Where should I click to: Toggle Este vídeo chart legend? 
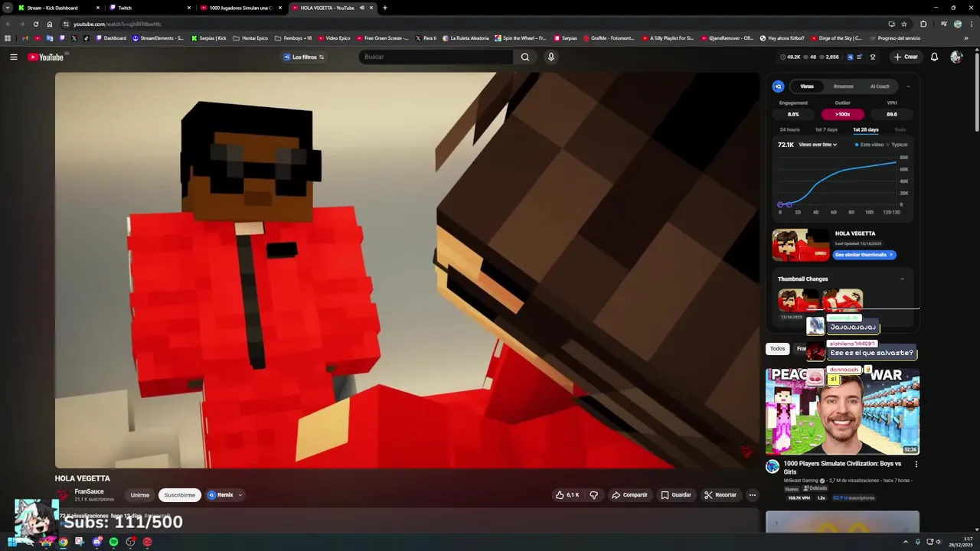pos(869,145)
